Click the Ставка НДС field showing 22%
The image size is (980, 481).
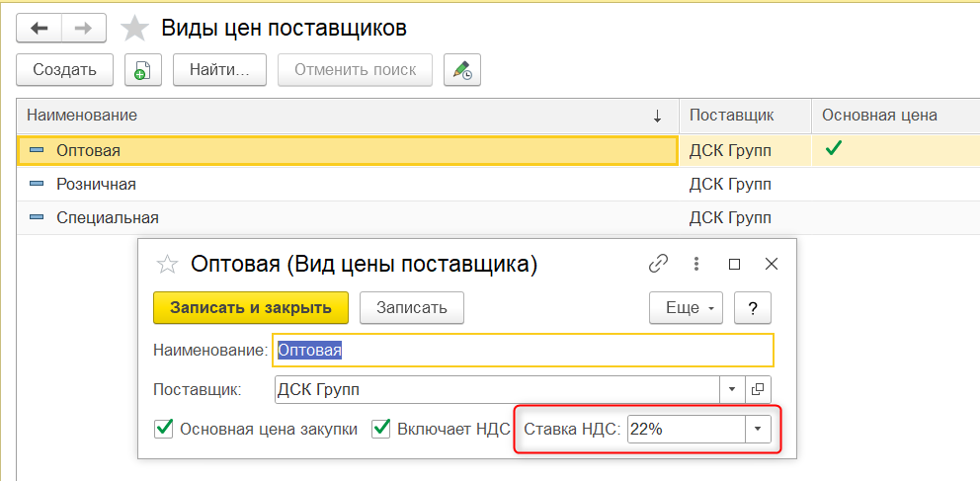[x=687, y=430]
